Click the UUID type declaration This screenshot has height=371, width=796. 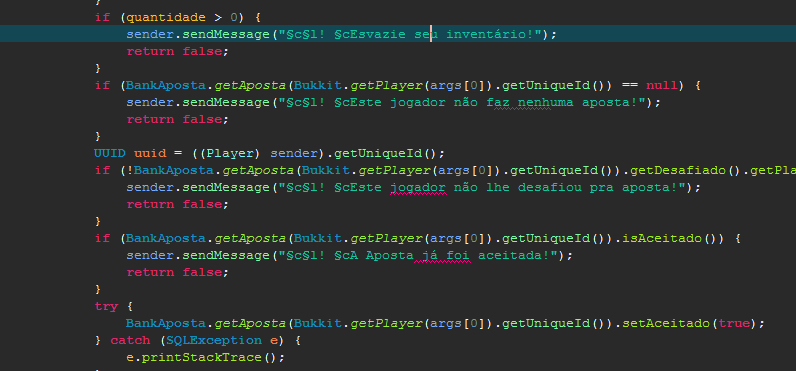pos(110,153)
